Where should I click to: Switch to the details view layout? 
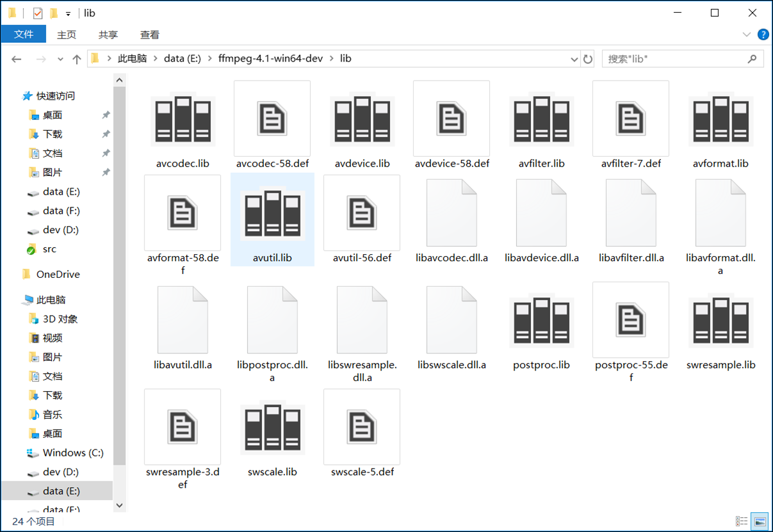[x=742, y=521]
